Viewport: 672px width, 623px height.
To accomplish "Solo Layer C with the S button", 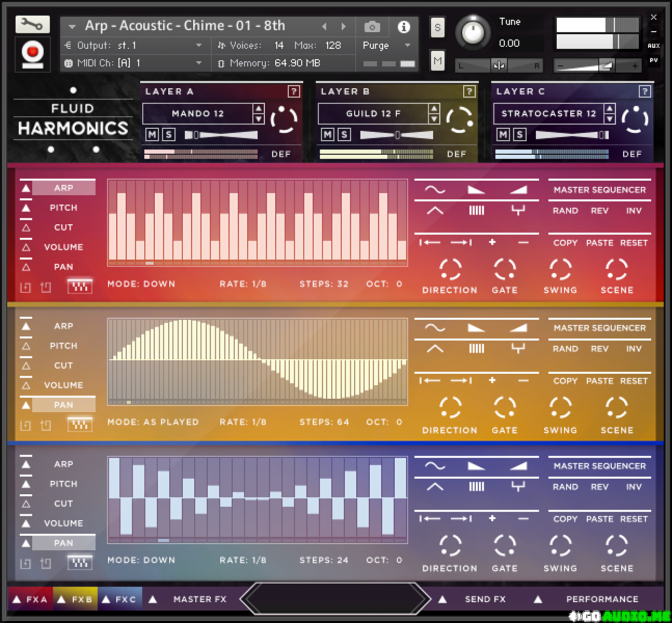I will coord(519,135).
